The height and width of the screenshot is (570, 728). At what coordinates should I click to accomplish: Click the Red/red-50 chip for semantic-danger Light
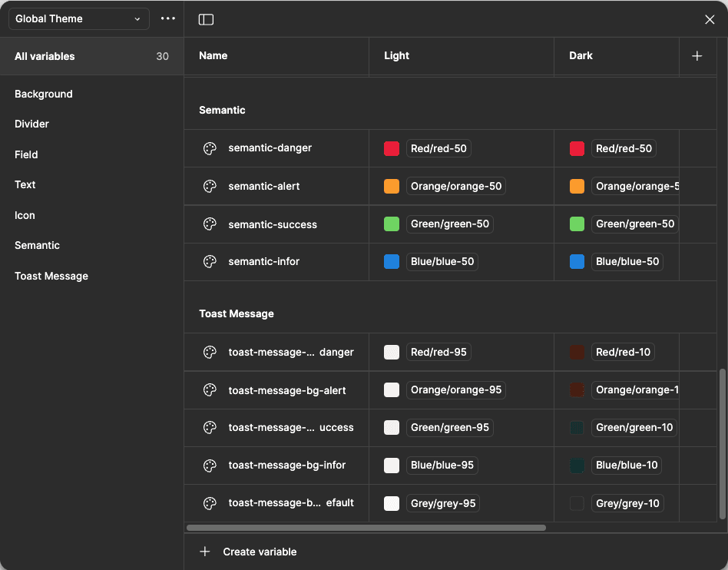pyautogui.click(x=438, y=147)
